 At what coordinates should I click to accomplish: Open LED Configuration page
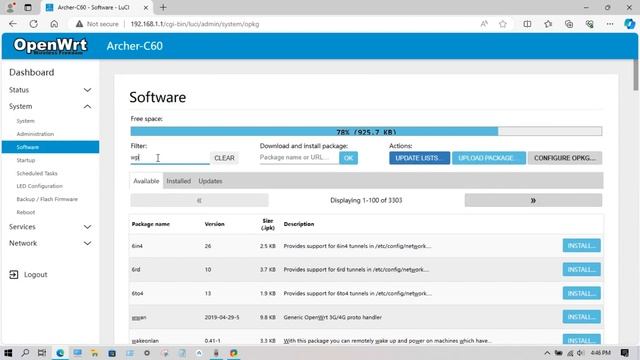click(40, 186)
